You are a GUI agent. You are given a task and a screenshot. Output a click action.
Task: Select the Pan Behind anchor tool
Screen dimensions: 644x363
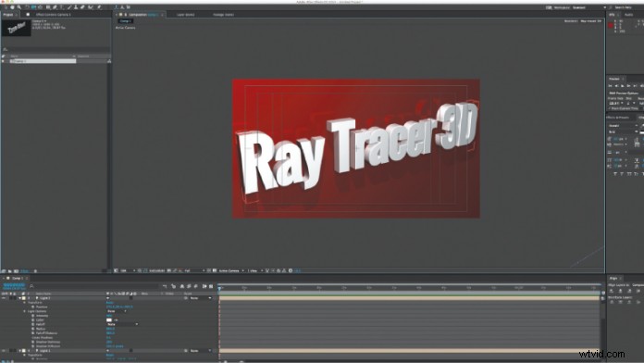click(41, 7)
